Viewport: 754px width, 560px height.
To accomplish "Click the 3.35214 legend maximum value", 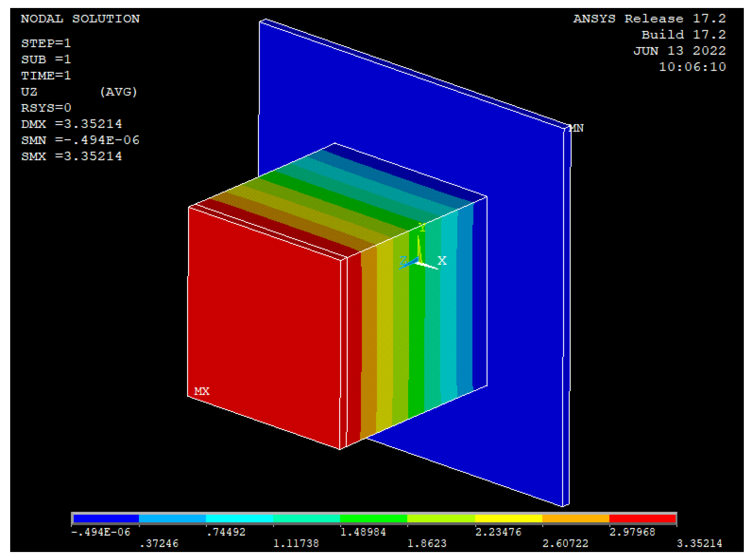I will [x=699, y=543].
